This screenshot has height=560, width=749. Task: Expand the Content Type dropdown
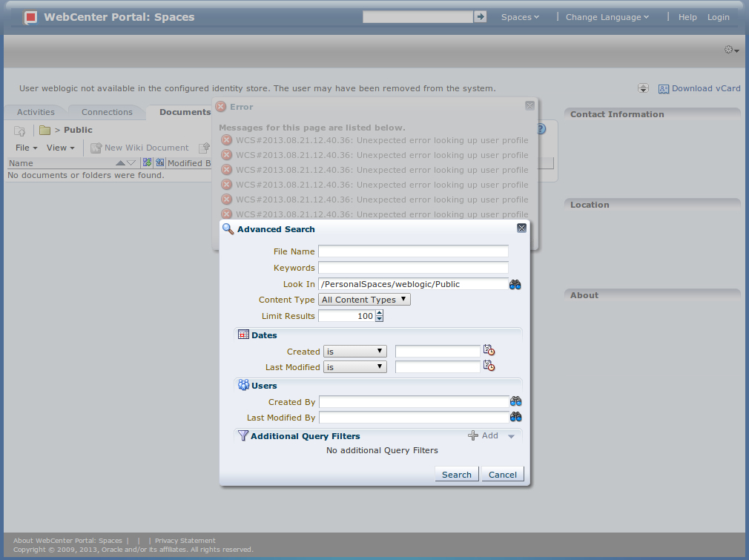point(364,300)
